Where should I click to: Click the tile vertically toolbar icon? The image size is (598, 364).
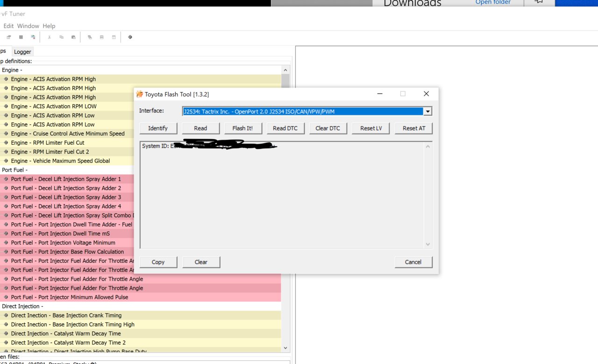coord(114,37)
